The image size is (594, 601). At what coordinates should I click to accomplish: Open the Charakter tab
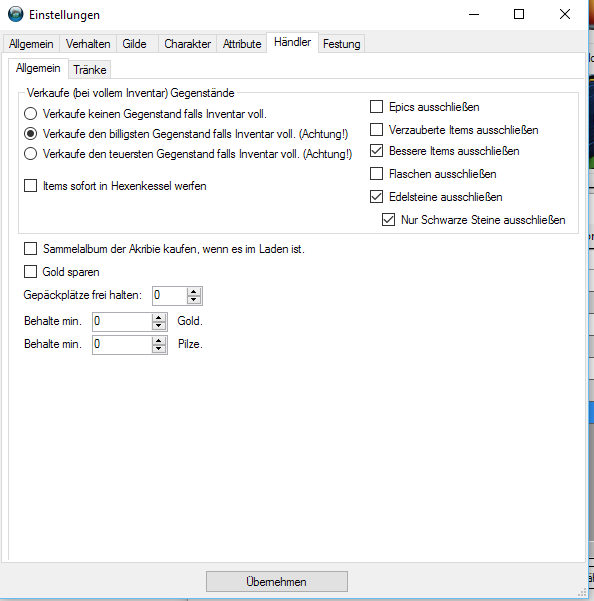pyautogui.click(x=187, y=44)
